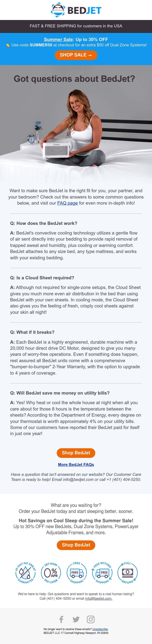
Task: Click the Full Refund badge
Action: coord(128,572)
